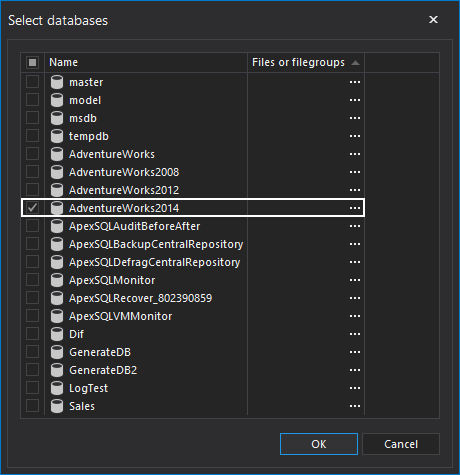Sort by Files or filegroups column

pyautogui.click(x=306, y=62)
